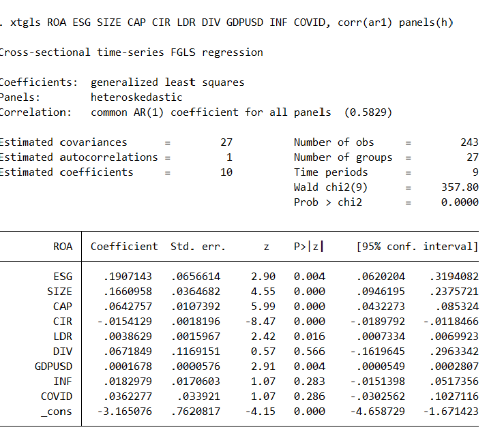Click the Coefficient column header

124,246
